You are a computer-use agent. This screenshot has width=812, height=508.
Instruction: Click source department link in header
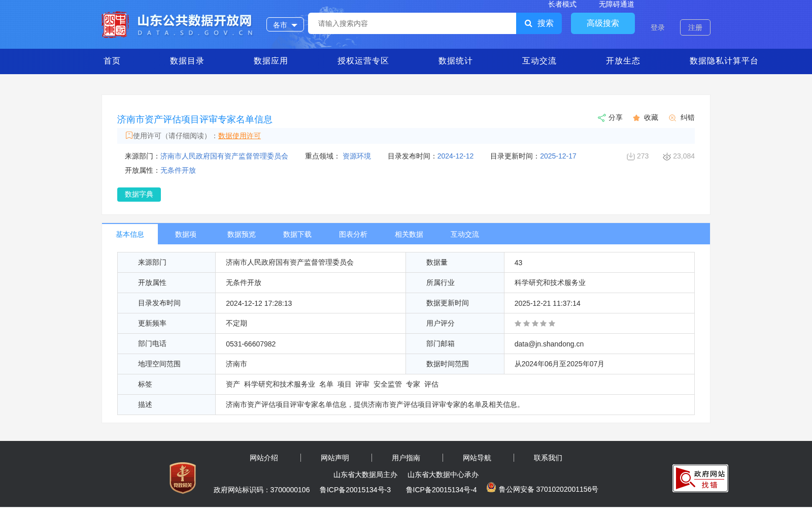224,156
